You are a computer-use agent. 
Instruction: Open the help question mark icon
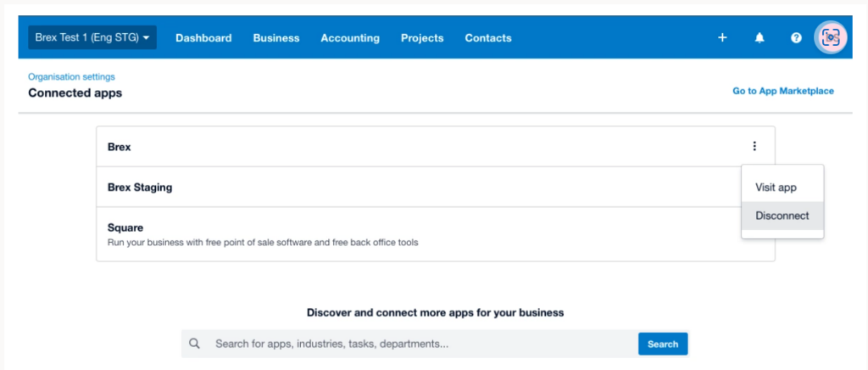tap(796, 37)
